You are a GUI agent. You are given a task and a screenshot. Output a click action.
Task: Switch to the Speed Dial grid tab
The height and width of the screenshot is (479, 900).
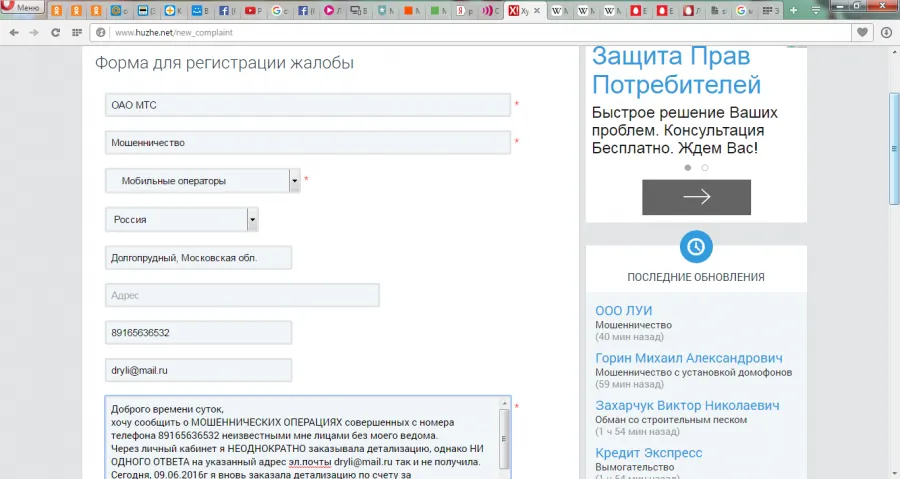click(770, 10)
